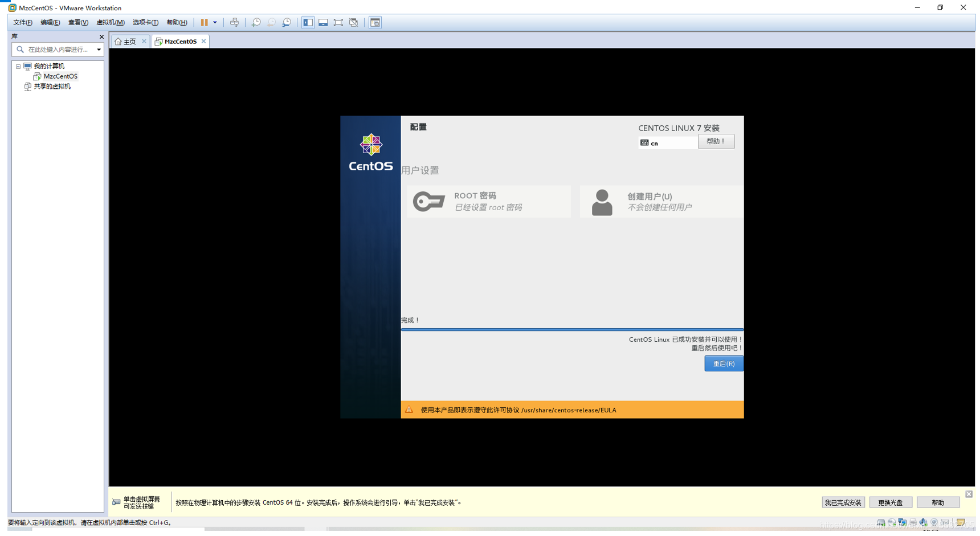This screenshot has height=536, width=980.
Task: Click the CD/DVD drive status icon
Action: click(x=892, y=522)
